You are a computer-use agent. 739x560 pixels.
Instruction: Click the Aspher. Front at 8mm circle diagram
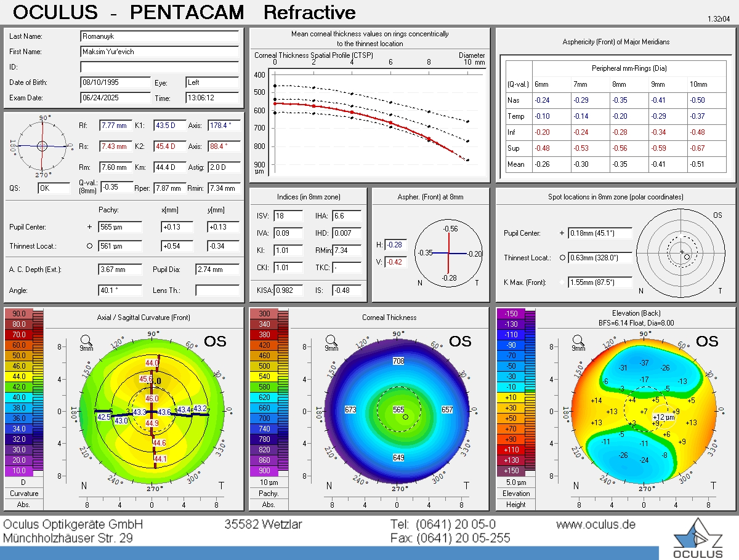pyautogui.click(x=448, y=253)
